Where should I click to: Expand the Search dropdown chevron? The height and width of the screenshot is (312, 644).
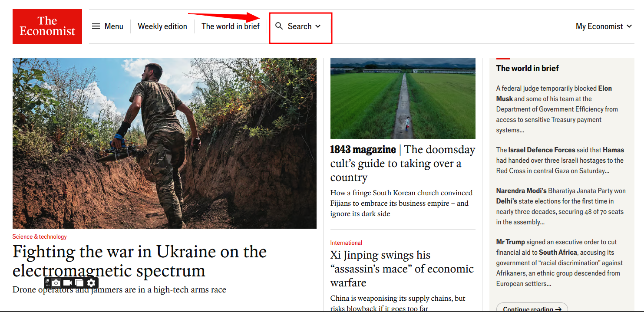[x=318, y=26]
